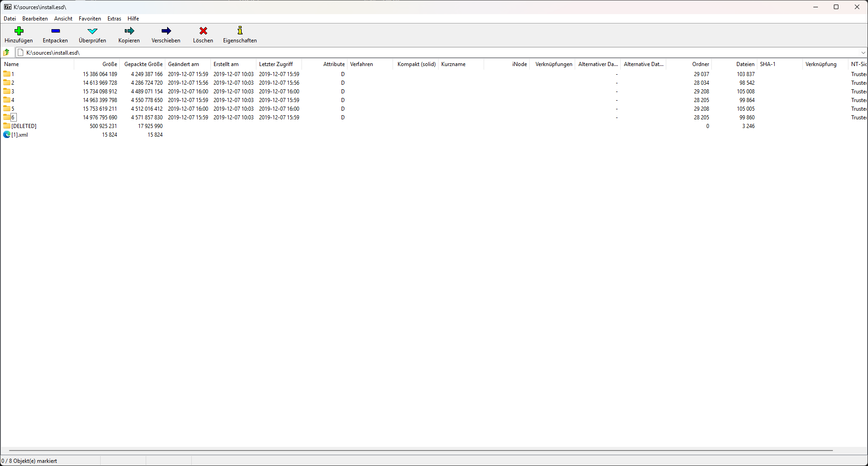Click the 7-Zip title bar icon

click(8, 7)
